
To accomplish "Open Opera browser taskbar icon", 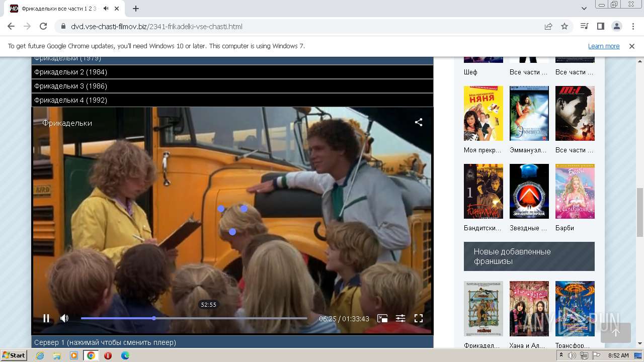I will tap(108, 355).
